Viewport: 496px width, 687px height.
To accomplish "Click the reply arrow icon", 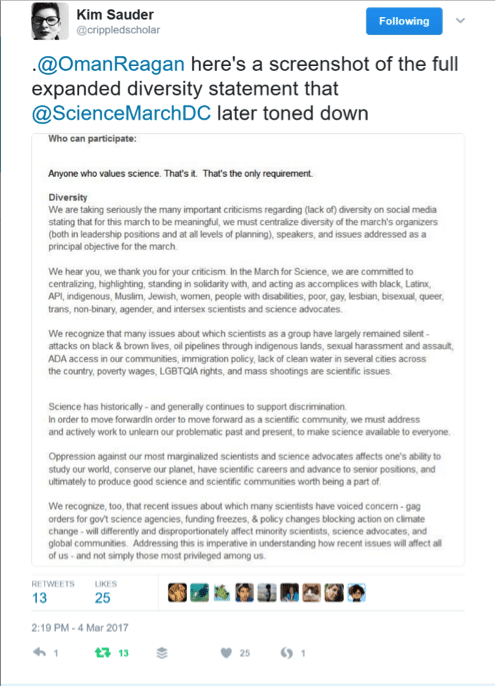I will click(x=39, y=652).
